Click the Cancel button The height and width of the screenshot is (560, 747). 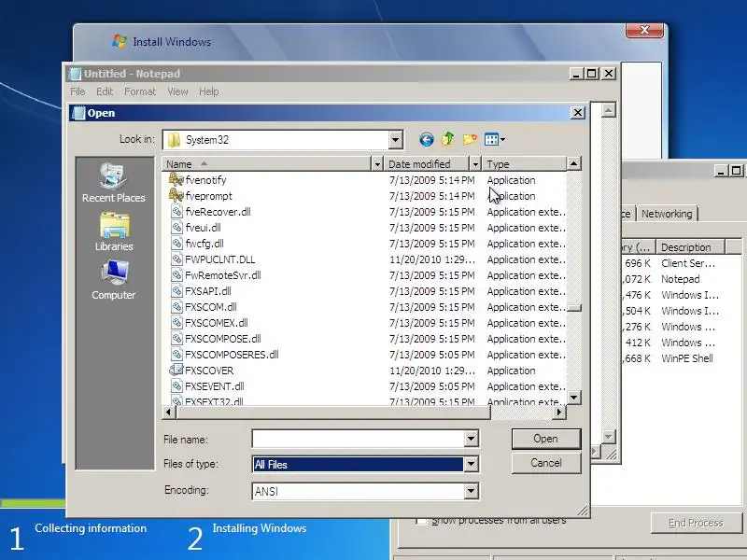pyautogui.click(x=546, y=463)
